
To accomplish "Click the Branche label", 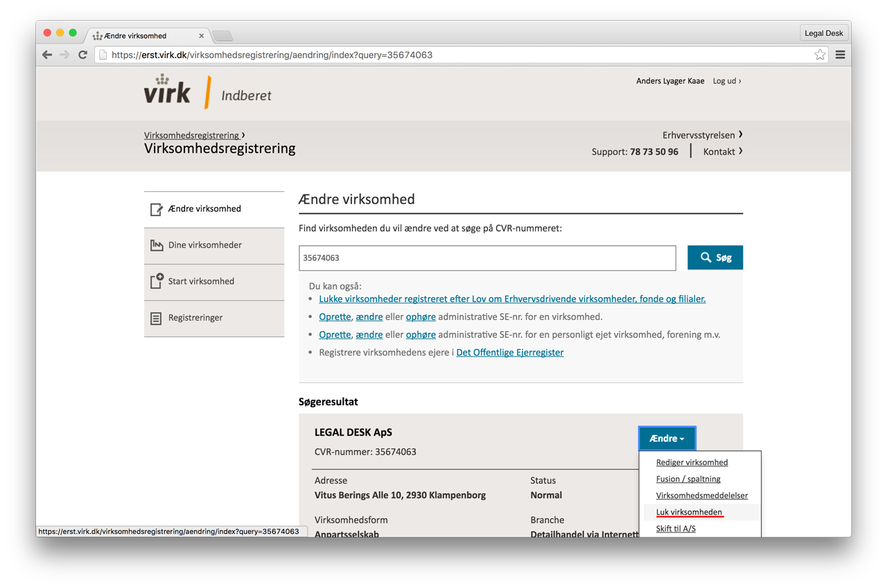I will click(x=547, y=520).
